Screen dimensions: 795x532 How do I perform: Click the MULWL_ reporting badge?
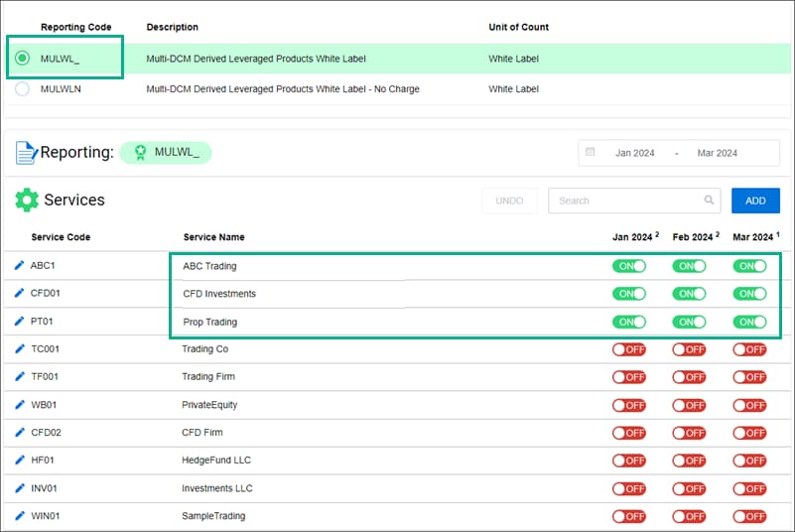pos(166,153)
